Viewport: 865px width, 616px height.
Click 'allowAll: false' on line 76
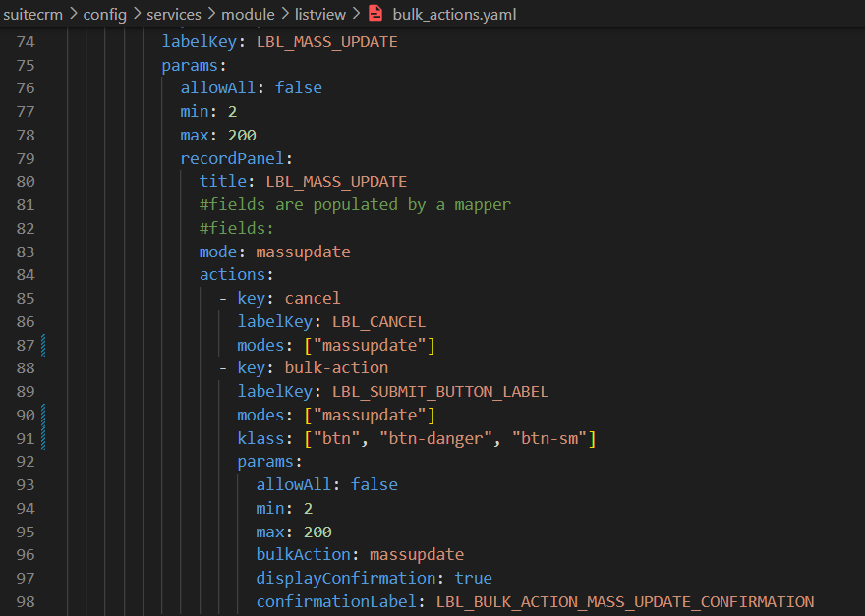pyautogui.click(x=251, y=88)
